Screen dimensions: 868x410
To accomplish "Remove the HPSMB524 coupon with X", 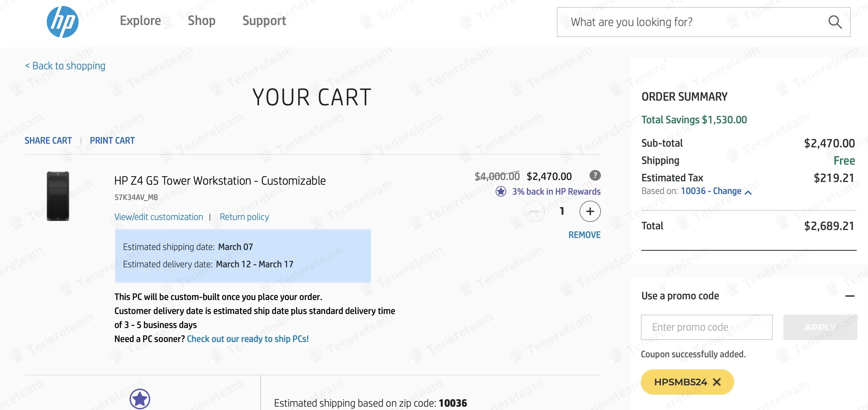I will pyautogui.click(x=717, y=382).
